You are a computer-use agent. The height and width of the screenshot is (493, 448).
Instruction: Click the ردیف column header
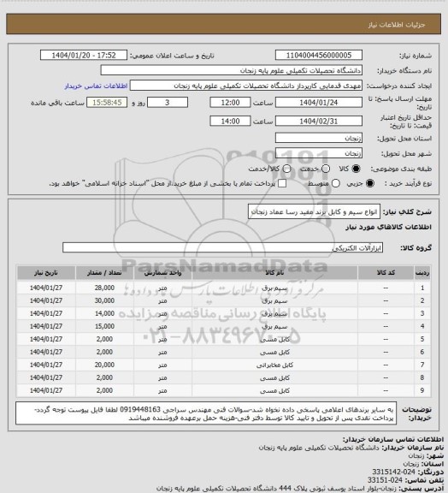pos(422,273)
